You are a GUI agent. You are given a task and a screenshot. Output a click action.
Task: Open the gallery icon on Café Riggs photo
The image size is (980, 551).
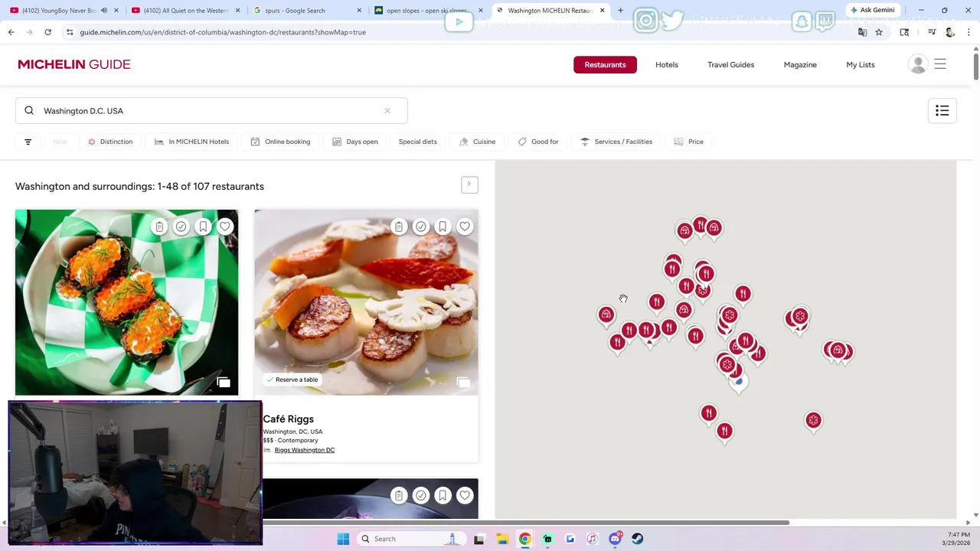point(463,382)
